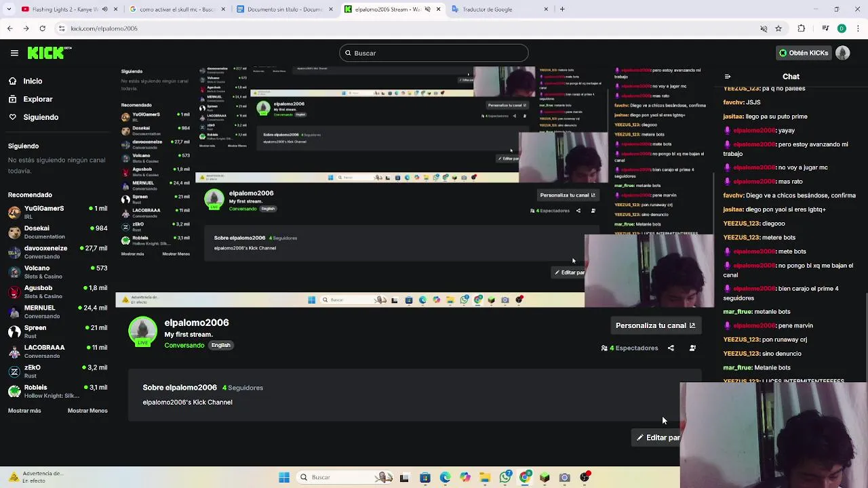
Task: Click Windows taskbar search Buscar
Action: (x=346, y=478)
